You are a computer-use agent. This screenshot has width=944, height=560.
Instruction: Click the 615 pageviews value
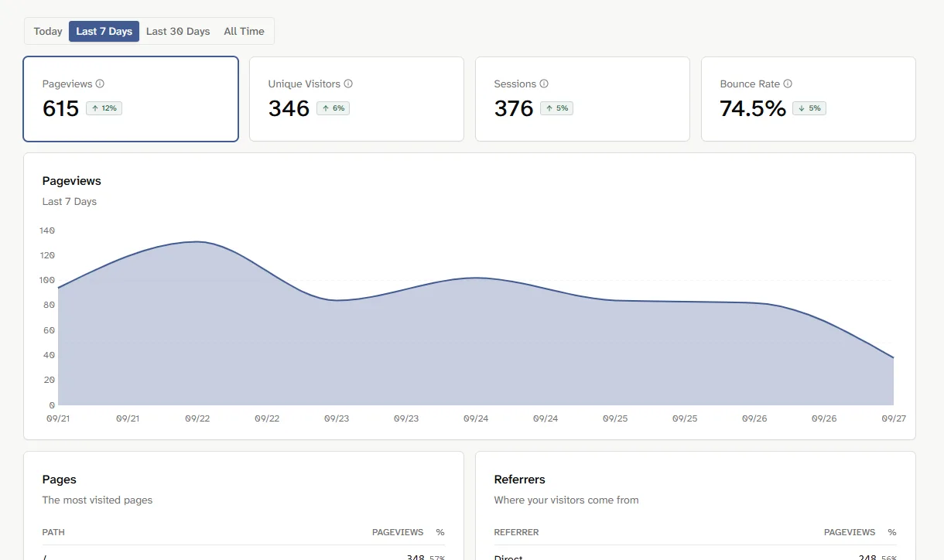(x=61, y=108)
